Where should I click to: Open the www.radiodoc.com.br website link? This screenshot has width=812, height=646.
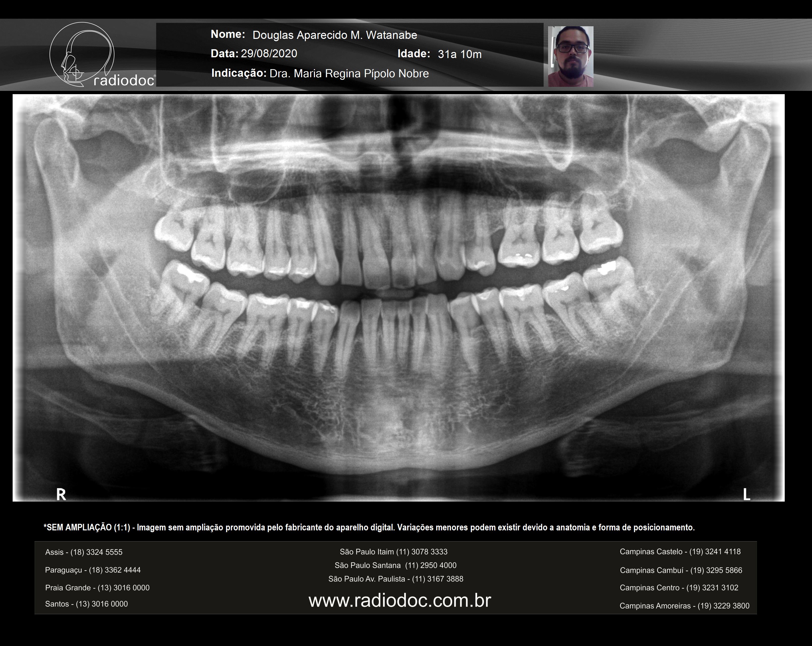(x=400, y=601)
